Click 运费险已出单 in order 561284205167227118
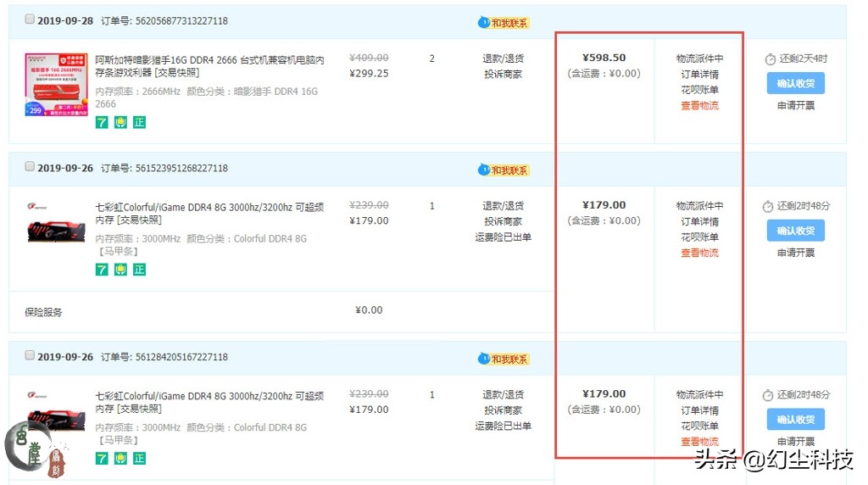 [503, 426]
